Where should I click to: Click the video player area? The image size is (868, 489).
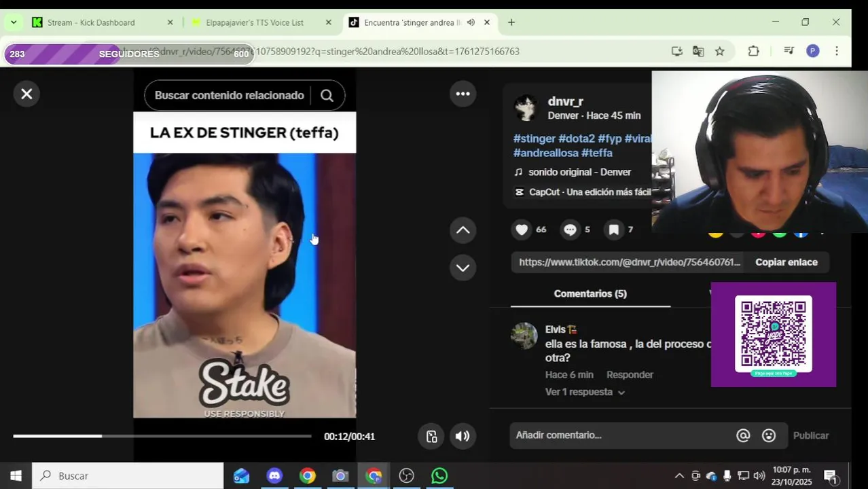pyautogui.click(x=245, y=265)
